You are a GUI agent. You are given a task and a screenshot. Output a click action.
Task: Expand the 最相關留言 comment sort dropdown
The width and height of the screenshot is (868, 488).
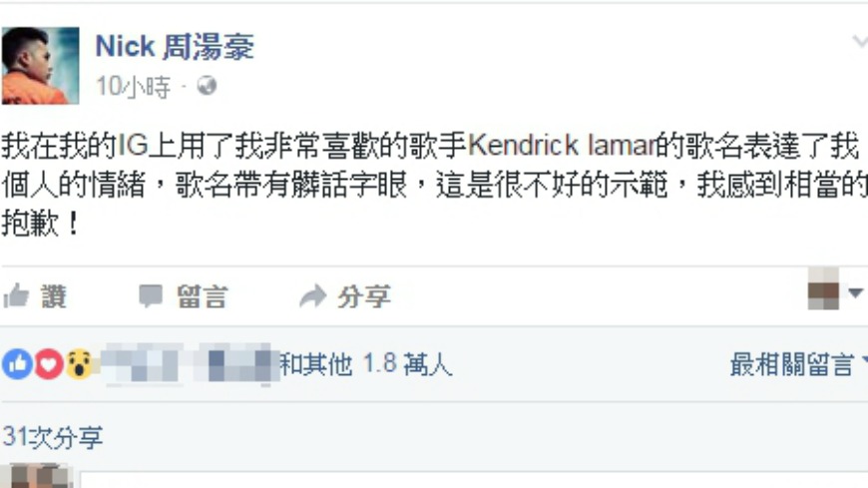(797, 364)
